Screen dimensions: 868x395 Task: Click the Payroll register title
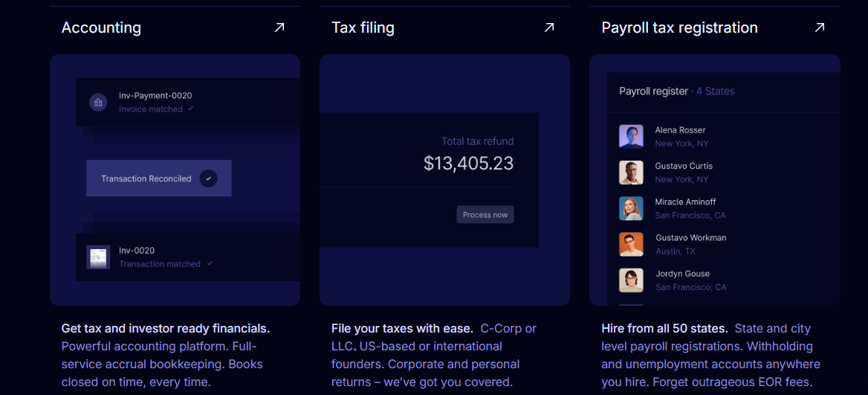(x=653, y=91)
